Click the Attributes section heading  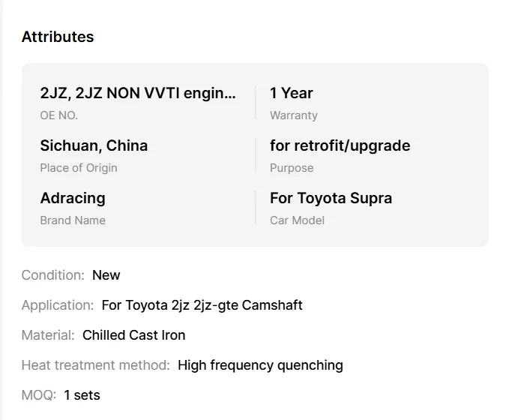pyautogui.click(x=58, y=37)
